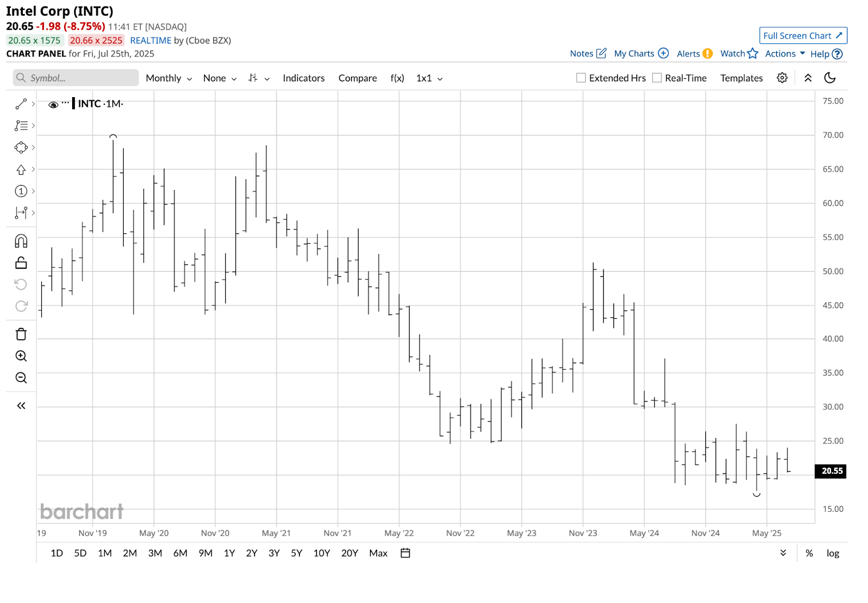
Task: Select the 9M time range
Action: pos(206,553)
